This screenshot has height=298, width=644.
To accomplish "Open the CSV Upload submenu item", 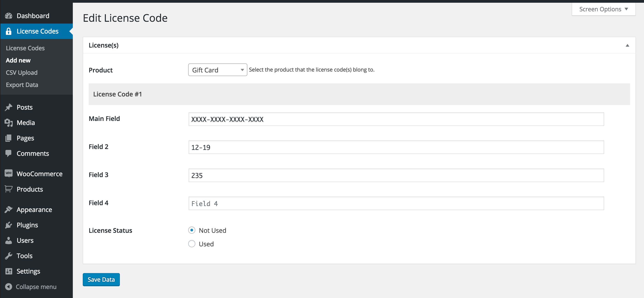I will [22, 73].
